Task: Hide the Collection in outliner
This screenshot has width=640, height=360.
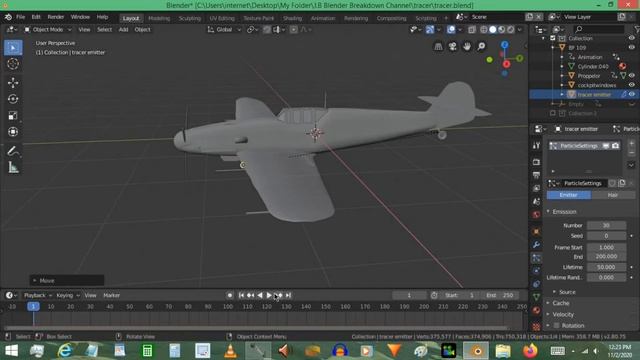Action: 631,38
